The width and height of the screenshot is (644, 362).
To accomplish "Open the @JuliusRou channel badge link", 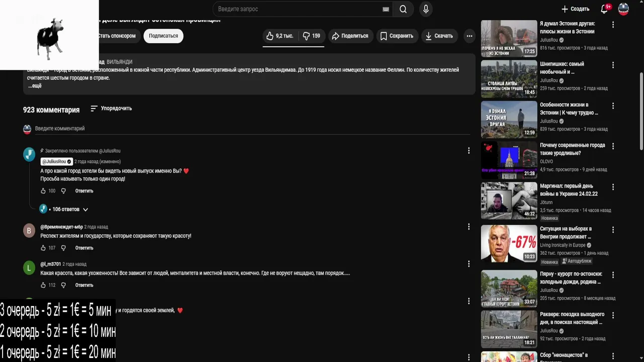I will pyautogui.click(x=56, y=161).
